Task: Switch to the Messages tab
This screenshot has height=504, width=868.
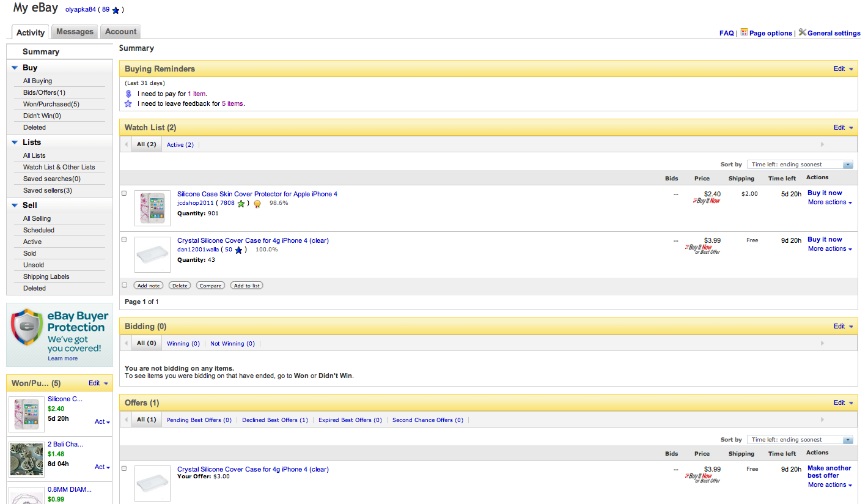Action: pyautogui.click(x=75, y=32)
